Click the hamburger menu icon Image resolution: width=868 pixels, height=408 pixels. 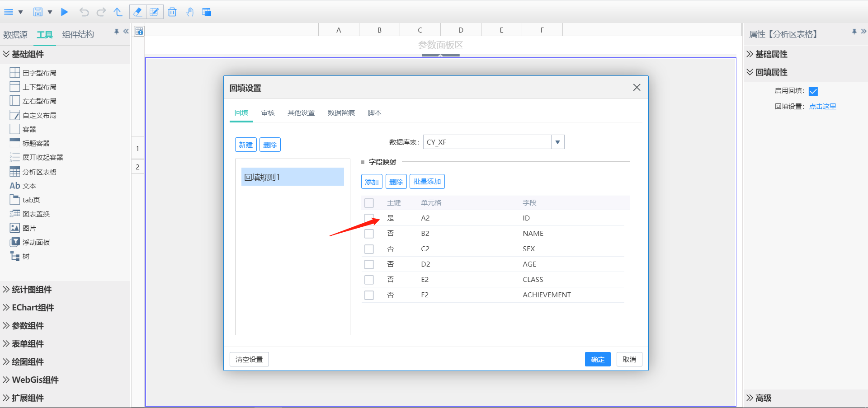(9, 12)
